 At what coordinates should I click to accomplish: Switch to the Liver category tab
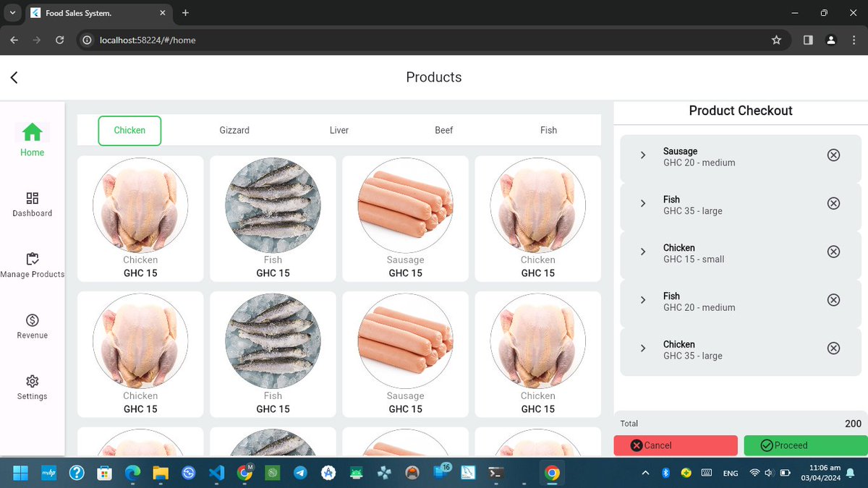pyautogui.click(x=339, y=130)
